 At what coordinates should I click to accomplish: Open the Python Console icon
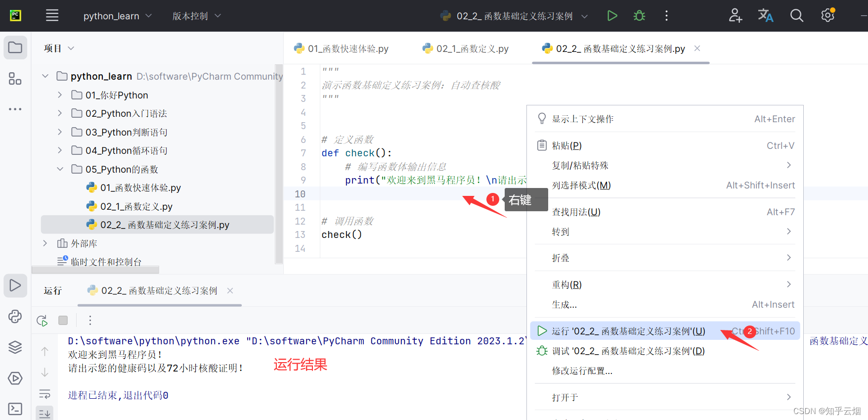coord(15,317)
